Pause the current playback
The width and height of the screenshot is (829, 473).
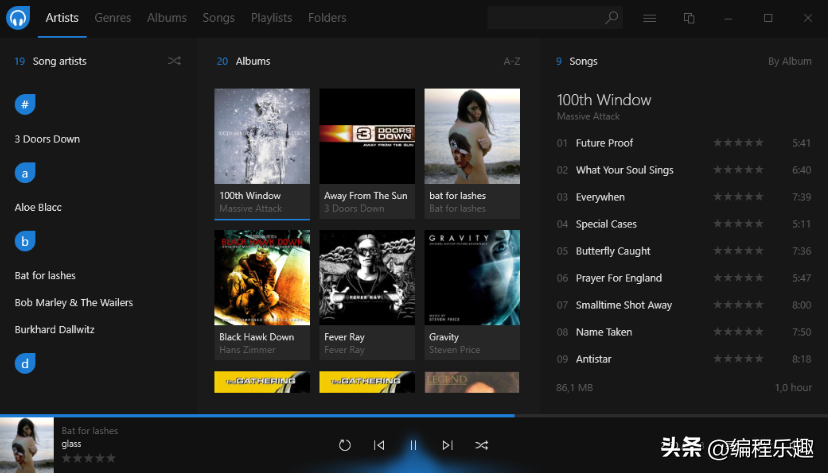tap(413, 445)
